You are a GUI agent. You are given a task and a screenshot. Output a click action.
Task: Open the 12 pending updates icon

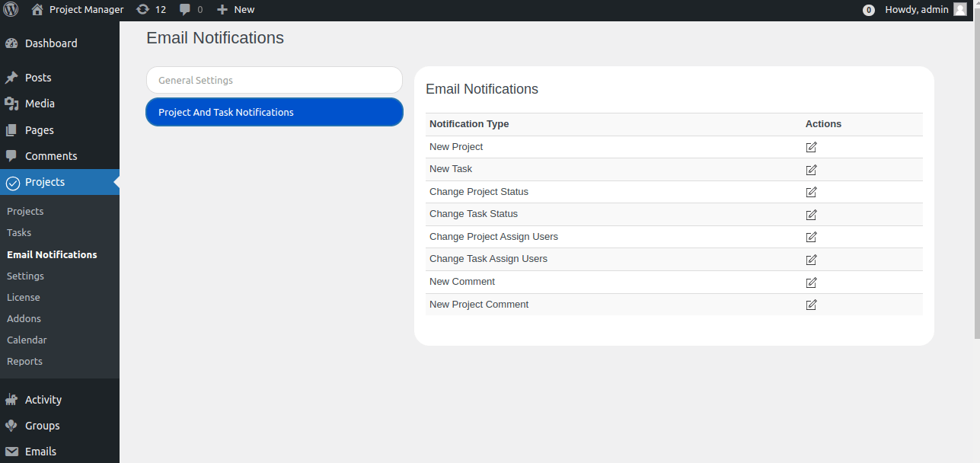(151, 10)
